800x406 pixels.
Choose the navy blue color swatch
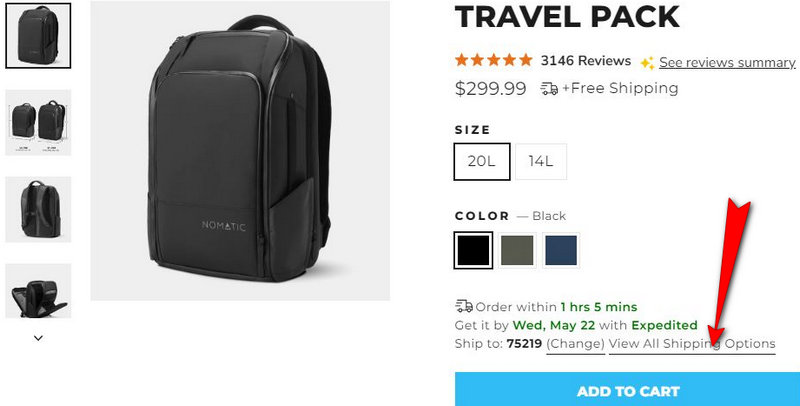click(561, 250)
